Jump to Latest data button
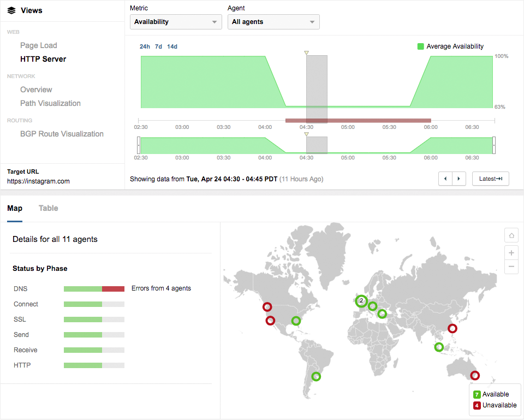Viewport: 524px width, 420px height. point(490,179)
